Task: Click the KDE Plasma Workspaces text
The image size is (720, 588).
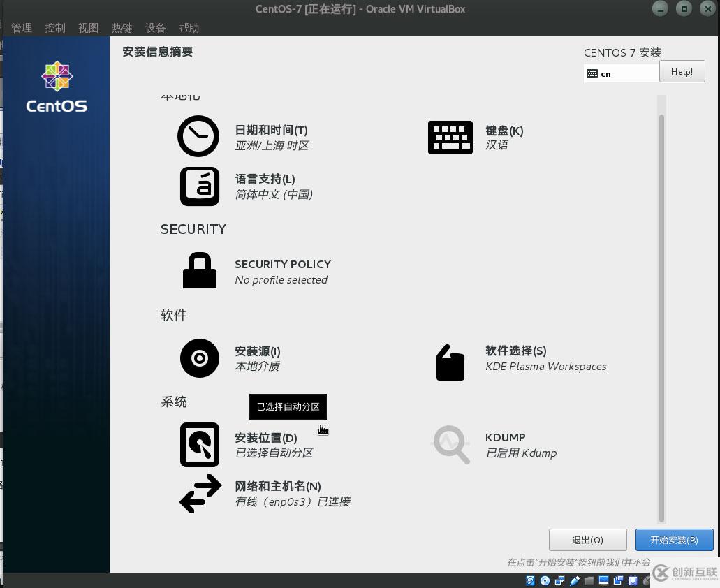Action: (x=546, y=367)
